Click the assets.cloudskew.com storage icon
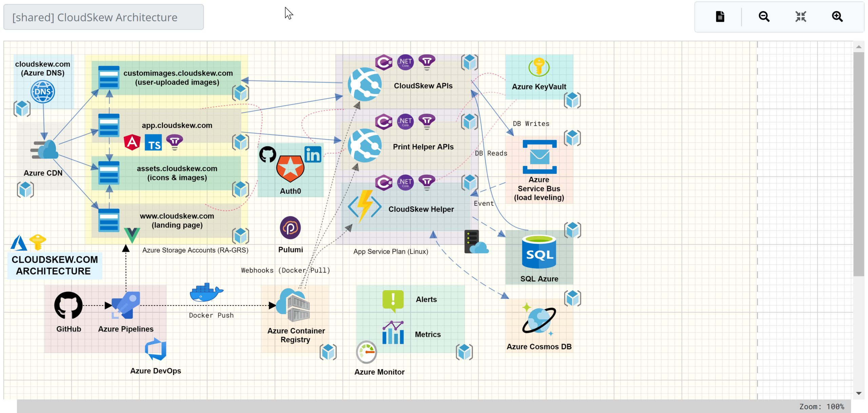This screenshot has height=413, width=868. point(108,173)
